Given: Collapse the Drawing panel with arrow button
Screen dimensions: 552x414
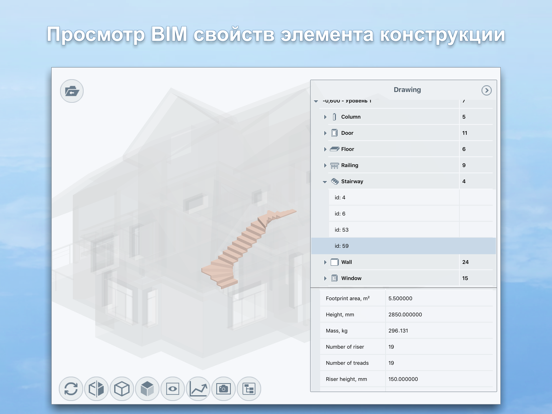Looking at the screenshot, I should (487, 90).
